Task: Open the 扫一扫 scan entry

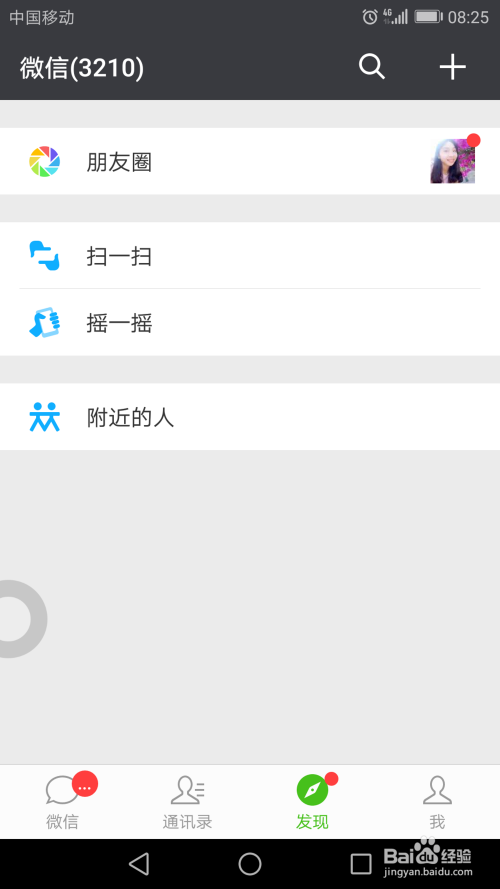Action: (250, 255)
